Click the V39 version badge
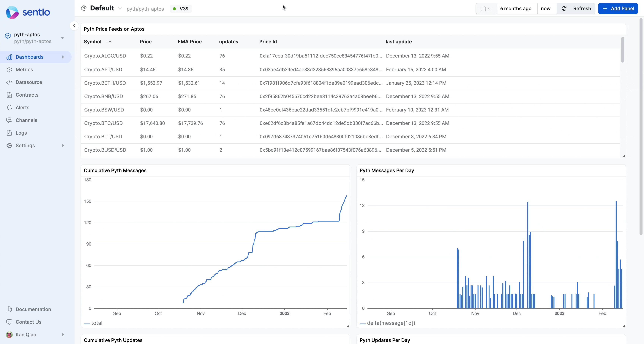The image size is (644, 344). click(181, 9)
